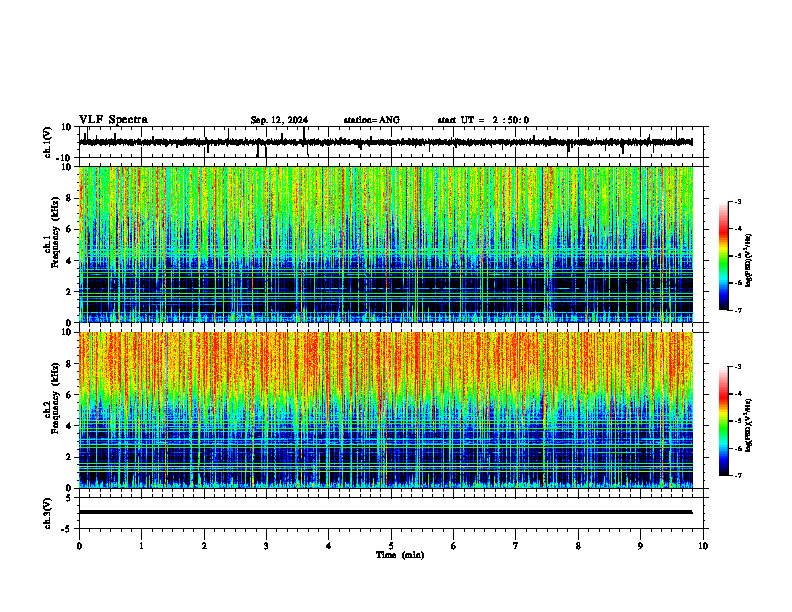Click the ch.1 color bar log PSD unit label
Screen dimensions: 792x612
(x=749, y=261)
